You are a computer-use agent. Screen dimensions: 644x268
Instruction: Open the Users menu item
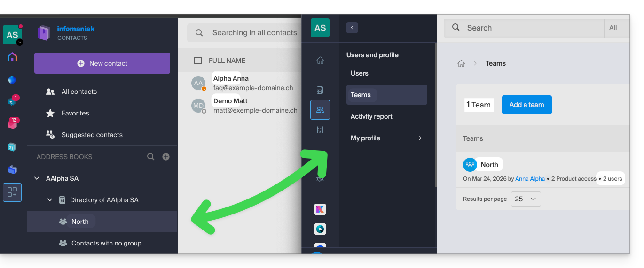[360, 73]
